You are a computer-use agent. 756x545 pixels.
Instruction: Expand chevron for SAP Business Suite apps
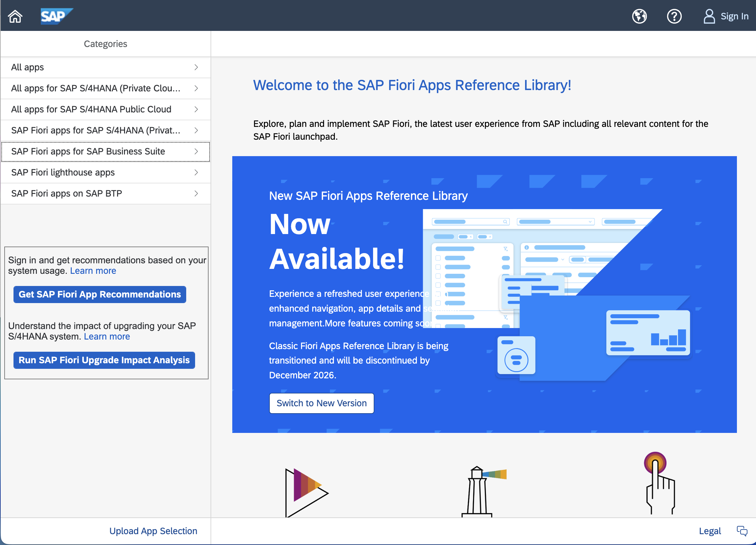pos(196,151)
